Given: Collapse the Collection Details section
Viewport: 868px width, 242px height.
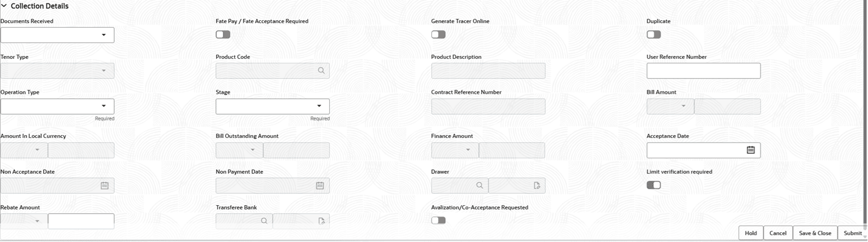Looking at the screenshot, I should point(4,6).
